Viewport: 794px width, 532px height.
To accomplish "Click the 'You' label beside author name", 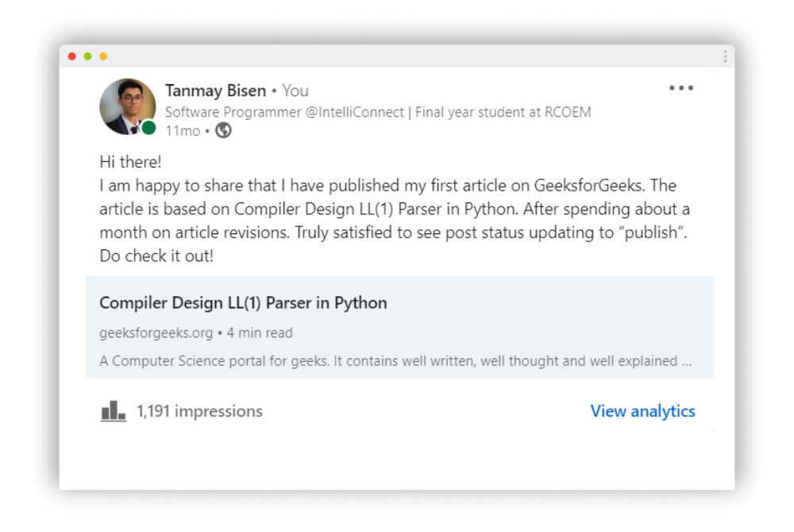I will [x=295, y=91].
